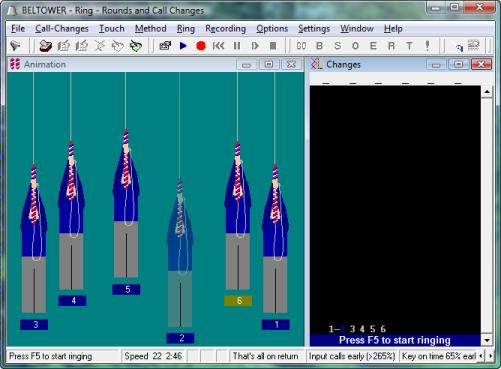Image resolution: width=501 pixels, height=369 pixels.
Task: Click the '1– 3 4 5 6' row in Changes
Action: [357, 329]
